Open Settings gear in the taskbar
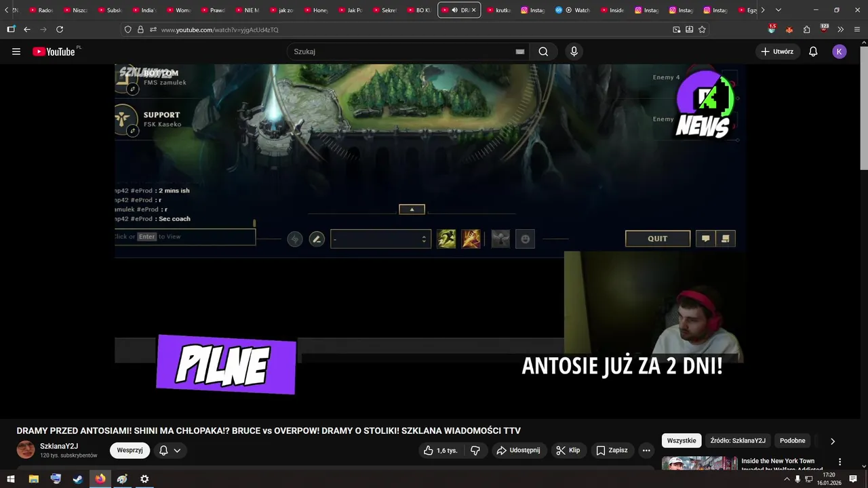 tap(144, 479)
